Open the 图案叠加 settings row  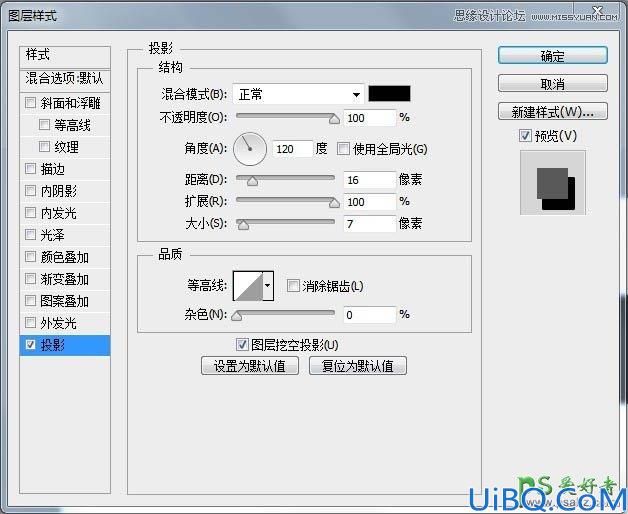coord(64,301)
